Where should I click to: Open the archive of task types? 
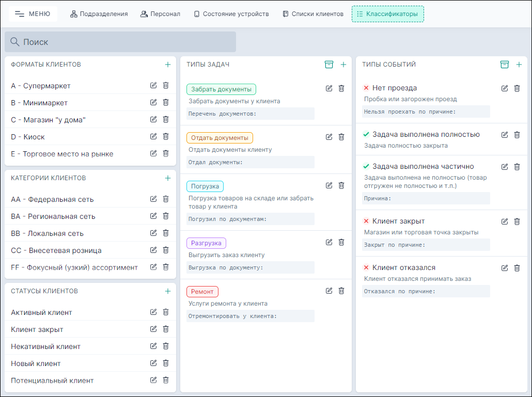point(329,65)
